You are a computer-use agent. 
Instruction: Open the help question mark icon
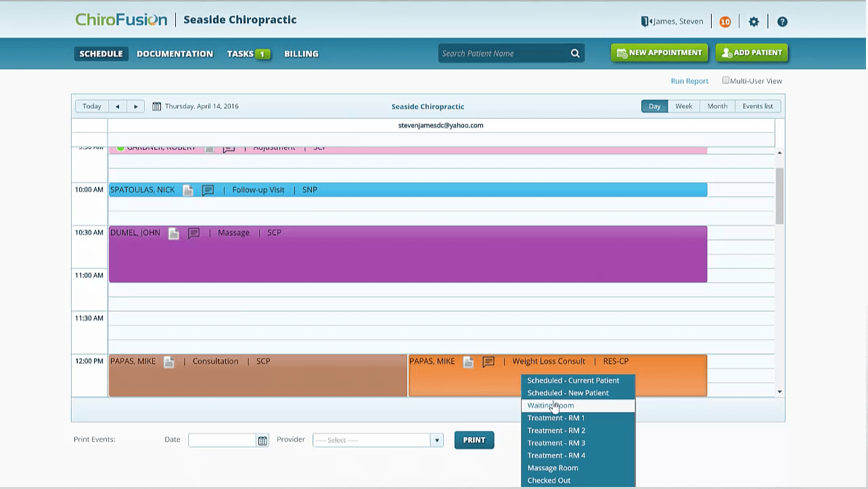782,22
